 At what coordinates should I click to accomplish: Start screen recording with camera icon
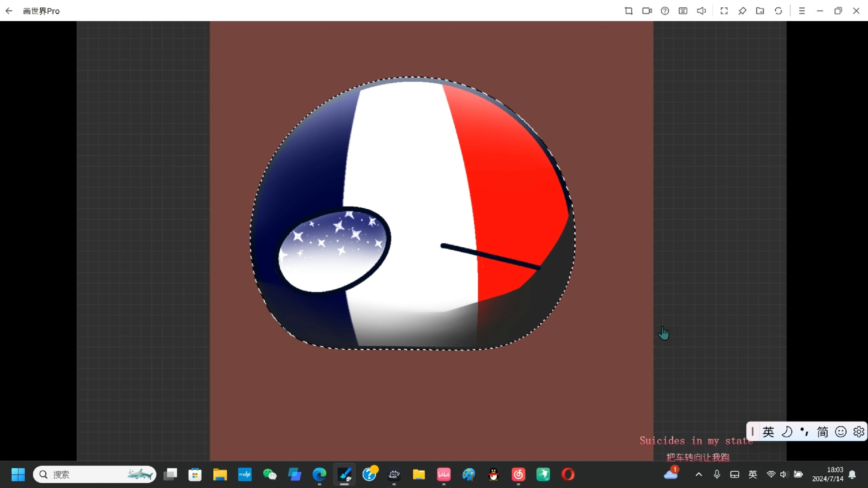click(x=647, y=11)
